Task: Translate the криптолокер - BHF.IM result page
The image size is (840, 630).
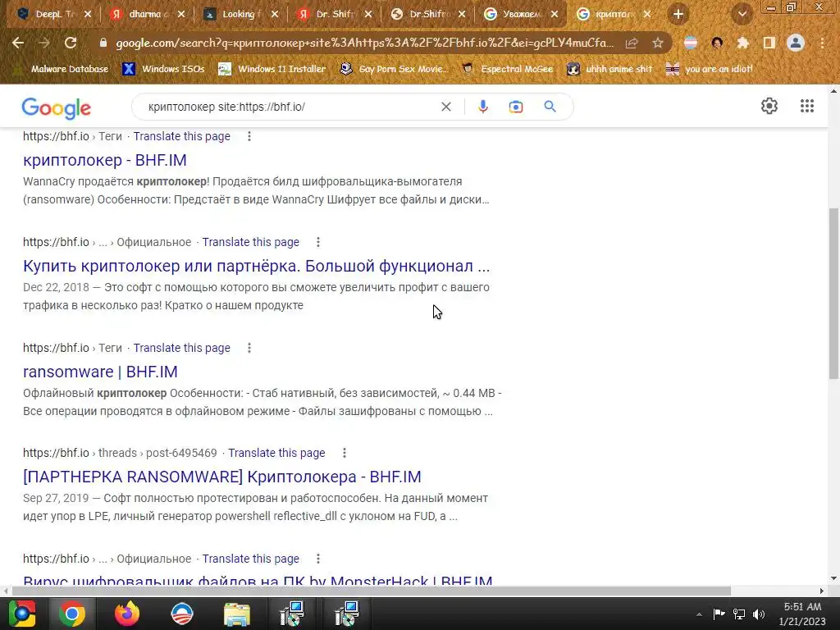Action: (x=181, y=136)
